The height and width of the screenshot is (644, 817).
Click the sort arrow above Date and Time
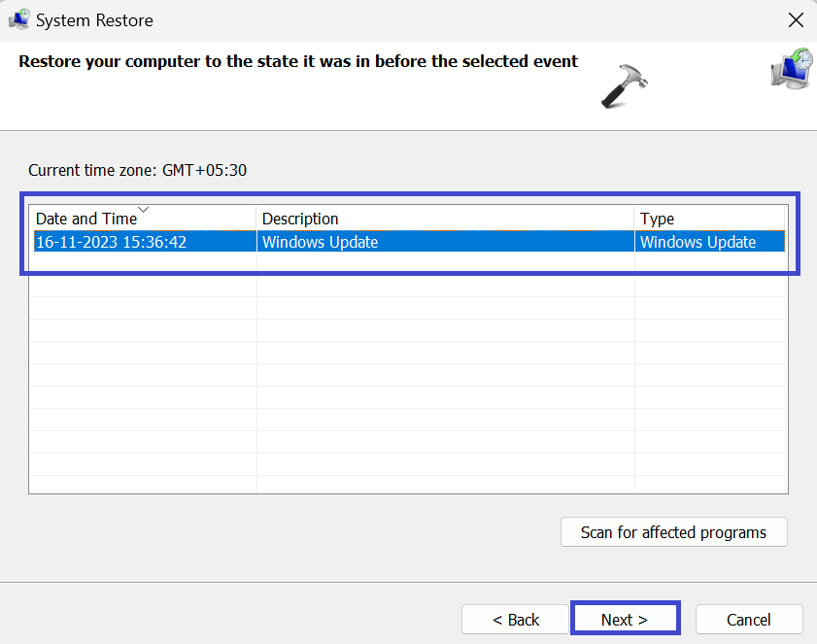click(144, 209)
